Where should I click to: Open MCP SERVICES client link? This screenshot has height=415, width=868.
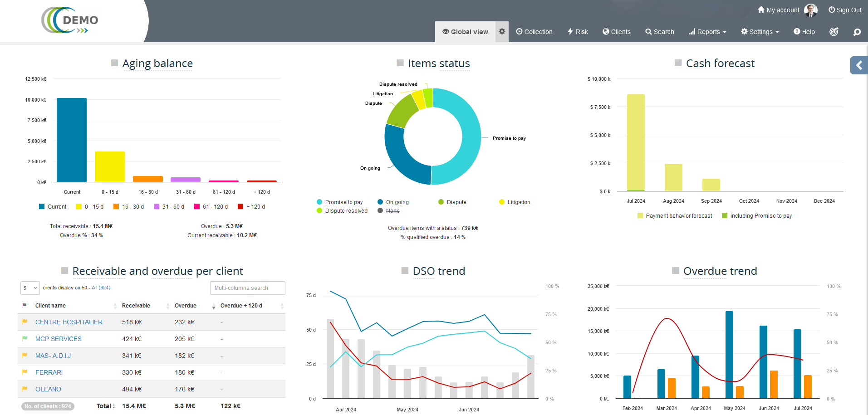(x=59, y=339)
